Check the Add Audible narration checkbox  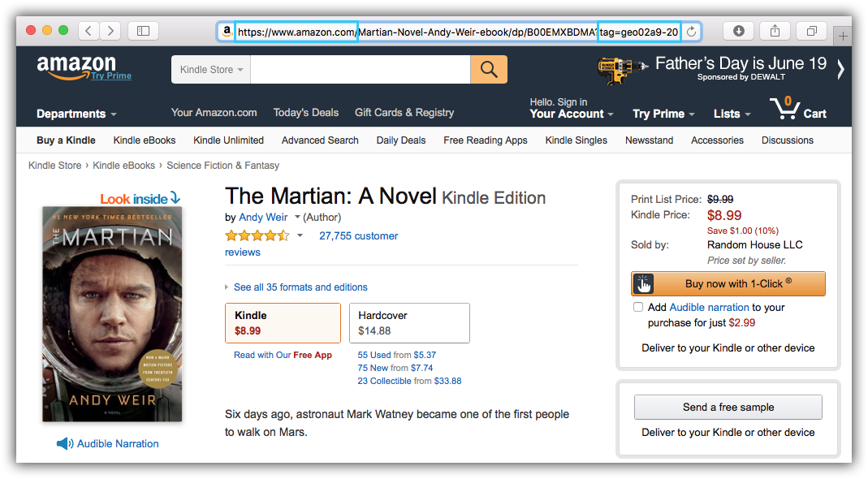tap(638, 308)
